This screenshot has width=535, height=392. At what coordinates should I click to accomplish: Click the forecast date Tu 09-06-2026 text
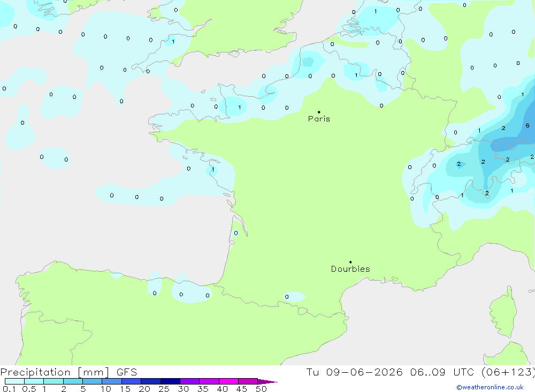(354, 372)
